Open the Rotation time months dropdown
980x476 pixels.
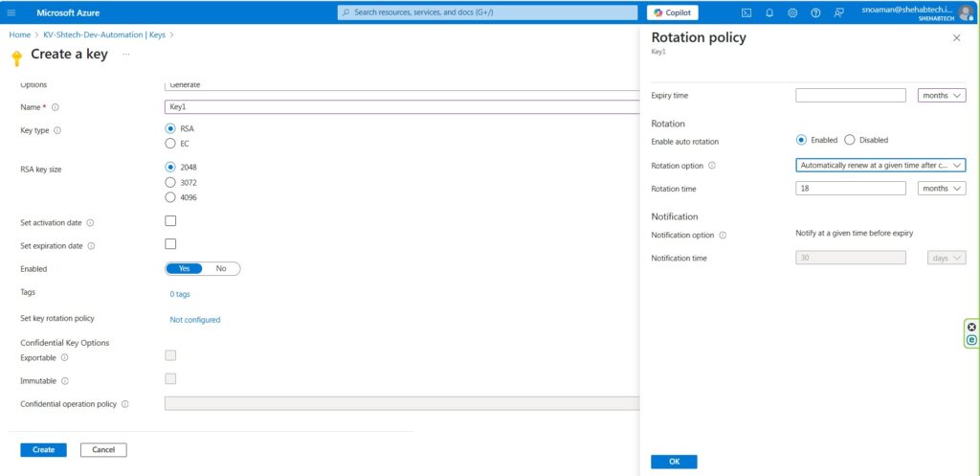942,189
